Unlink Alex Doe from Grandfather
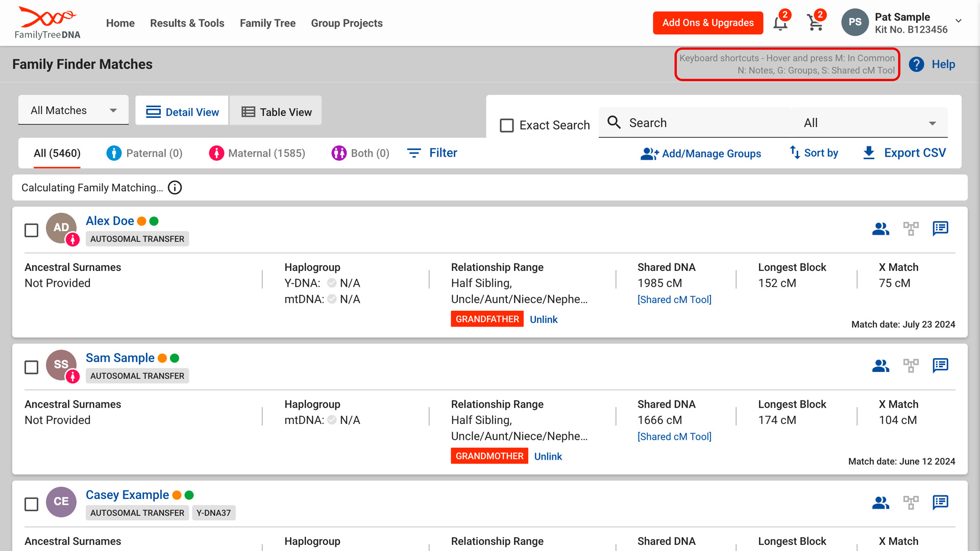 coord(544,319)
